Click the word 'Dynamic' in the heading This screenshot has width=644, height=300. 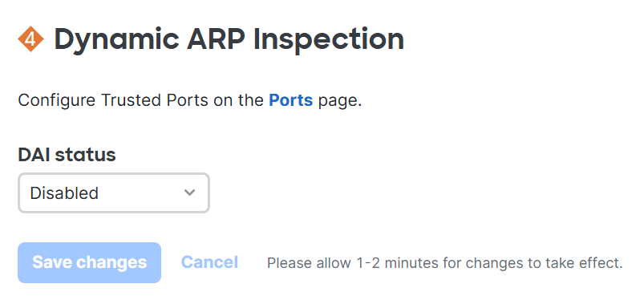pyautogui.click(x=116, y=39)
